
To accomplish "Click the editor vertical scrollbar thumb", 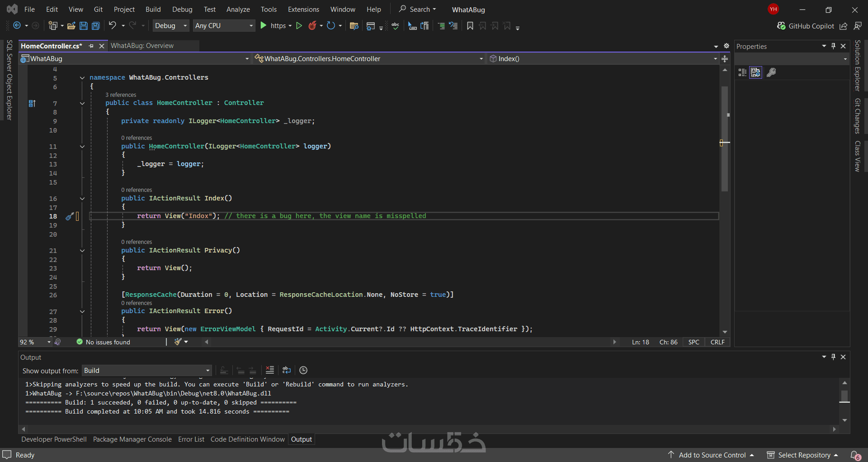I will coord(725,138).
